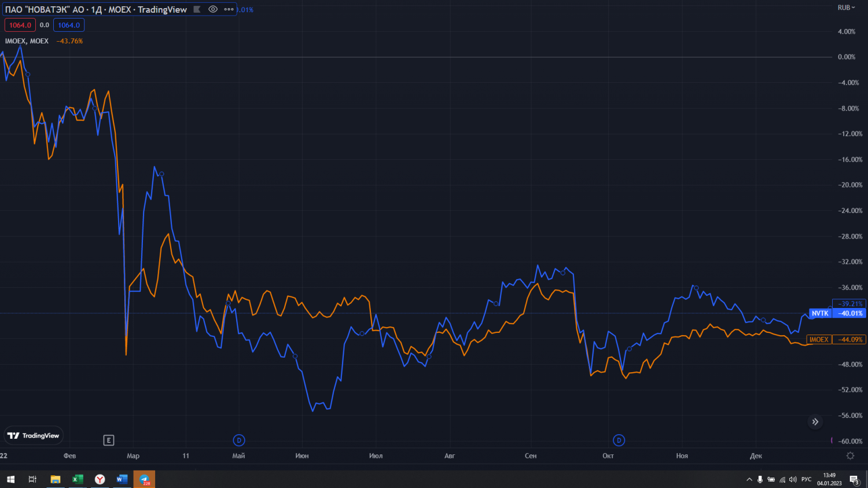This screenshot has width=868, height=488.
Task: Click the red 1064.0 sell price box
Action: [20, 25]
